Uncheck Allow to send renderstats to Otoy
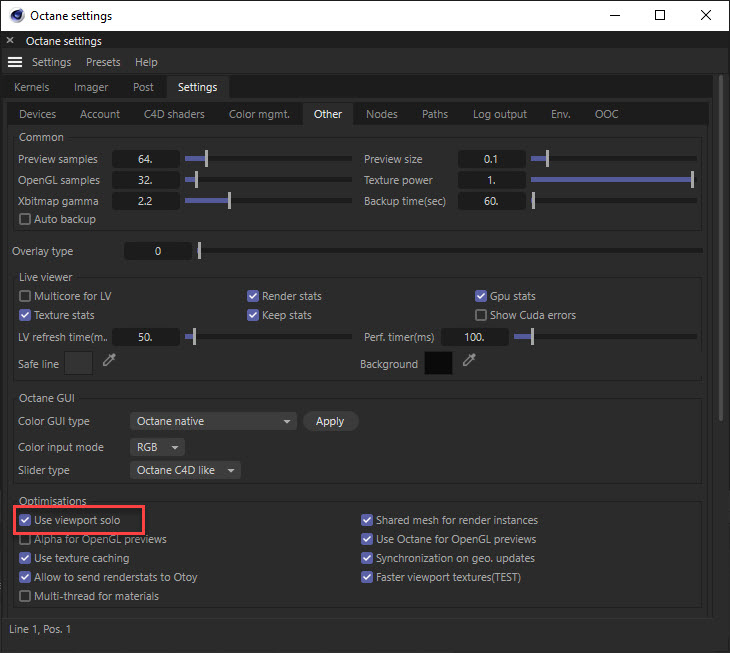The height and width of the screenshot is (653, 730). (x=25, y=577)
